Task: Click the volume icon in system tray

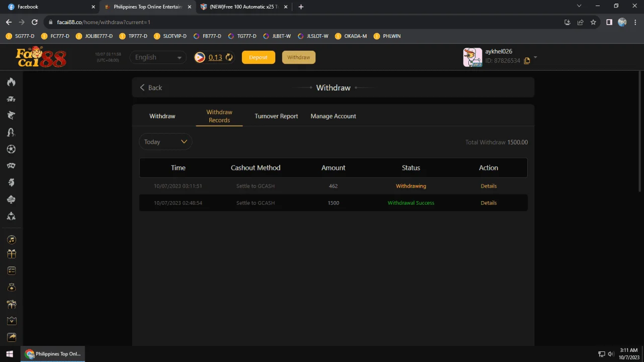Action: point(611,354)
